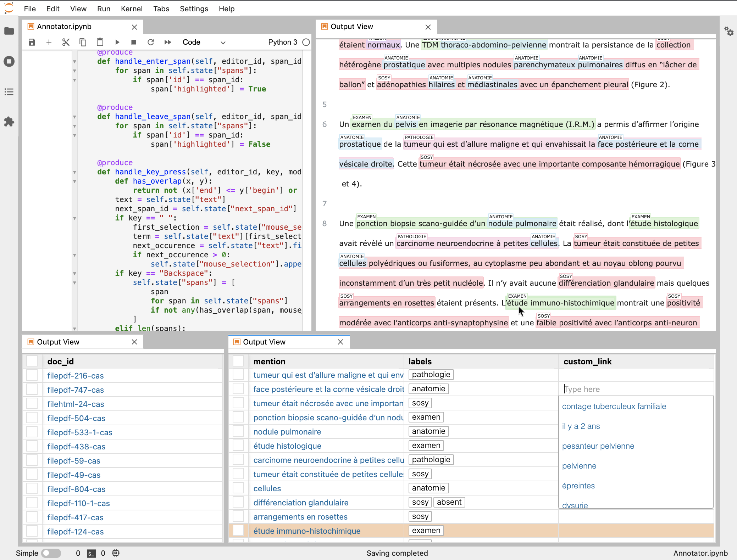The width and height of the screenshot is (737, 560).
Task: Check the select-all box in the mention header
Action: (238, 361)
